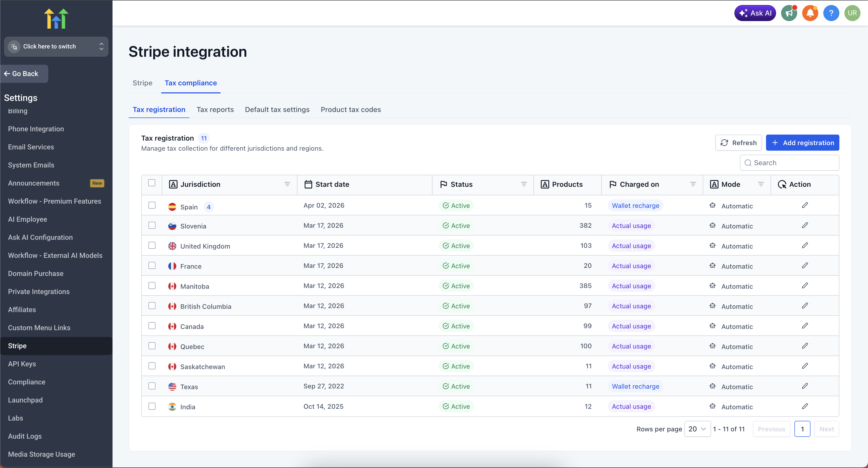This screenshot has width=868, height=468.
Task: Open the rows per page dropdown
Action: point(697,429)
